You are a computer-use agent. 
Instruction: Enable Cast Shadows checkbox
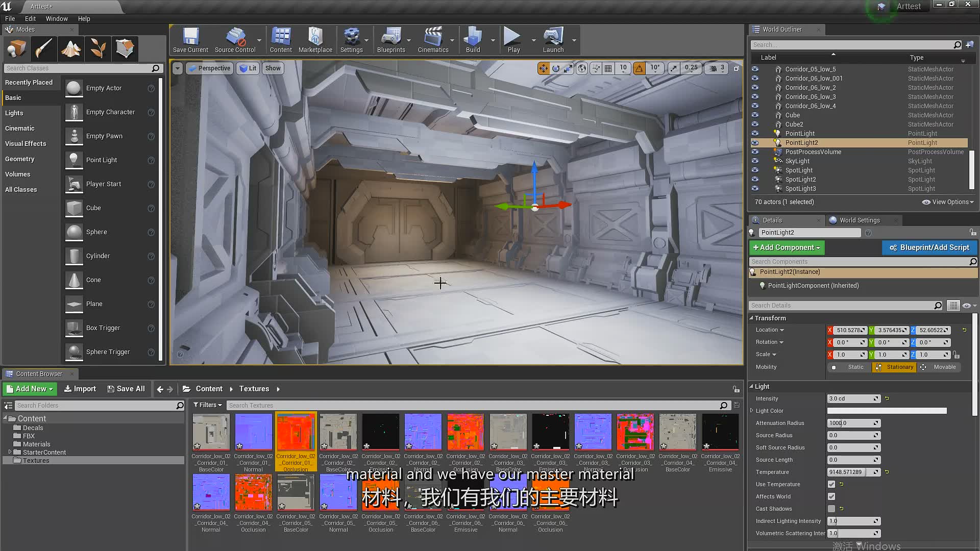831,509
